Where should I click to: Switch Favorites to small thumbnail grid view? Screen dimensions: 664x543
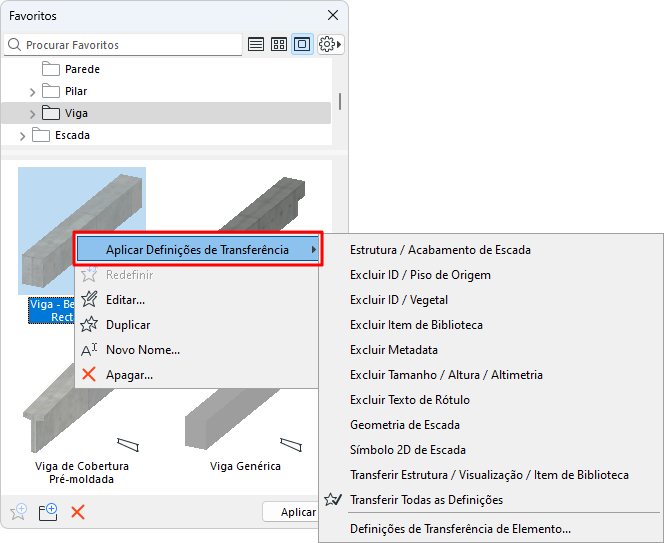(279, 44)
